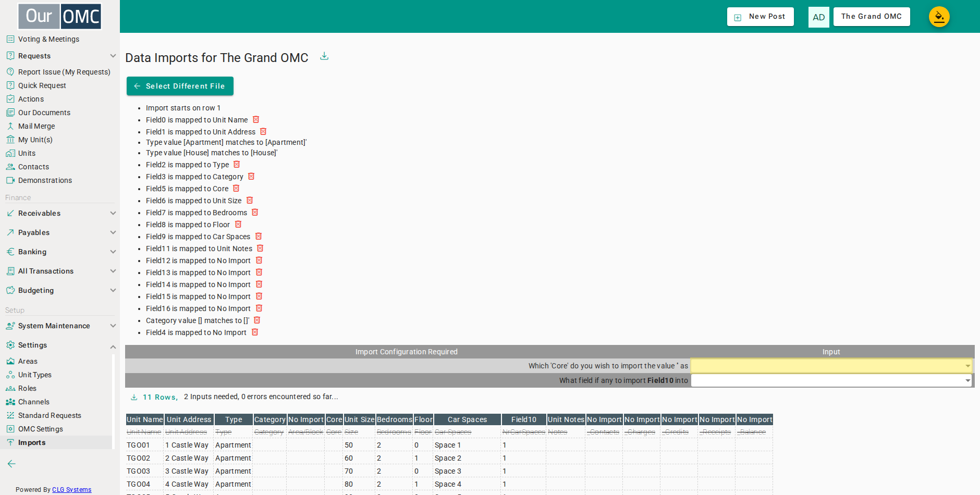The width and height of the screenshot is (980, 495).
Task: Open the Contacts sidebar item
Action: click(33, 167)
